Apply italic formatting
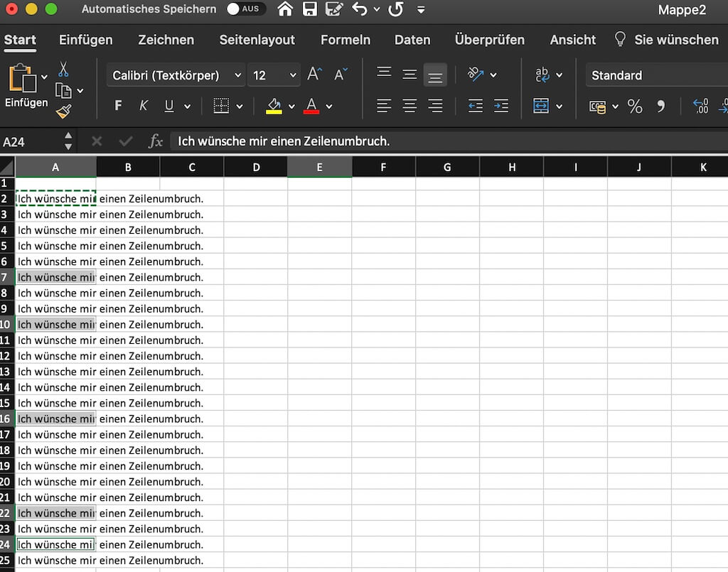This screenshot has height=572, width=728. click(143, 105)
